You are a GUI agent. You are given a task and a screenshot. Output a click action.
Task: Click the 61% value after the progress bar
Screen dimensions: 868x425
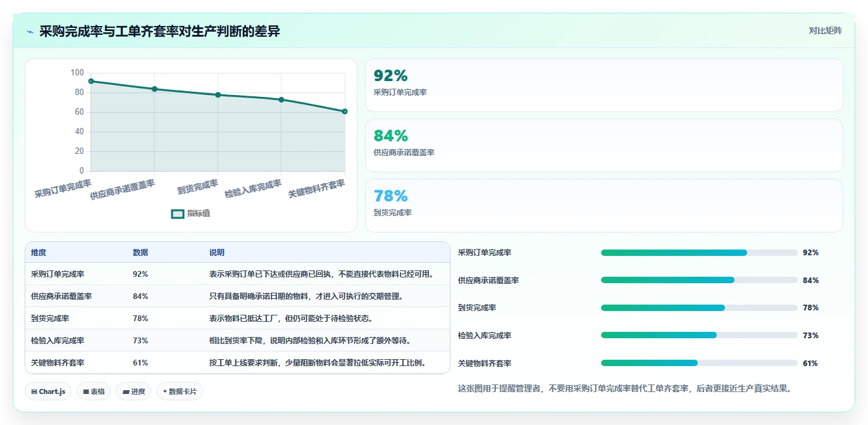[x=810, y=364]
